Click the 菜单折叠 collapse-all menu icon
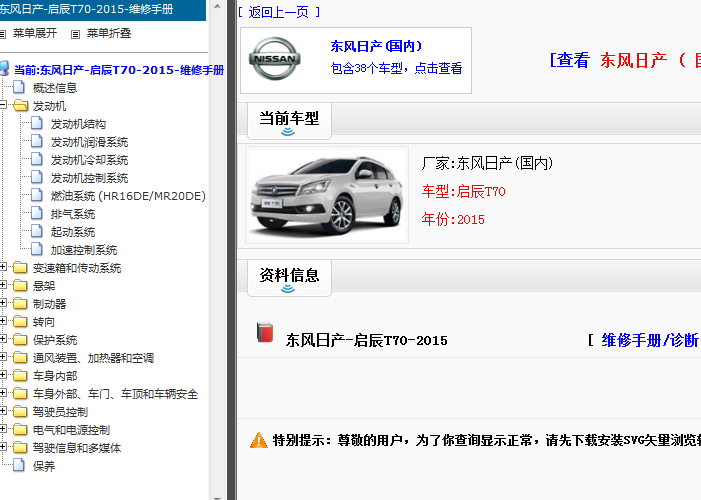This screenshot has width=701, height=500. point(76,34)
